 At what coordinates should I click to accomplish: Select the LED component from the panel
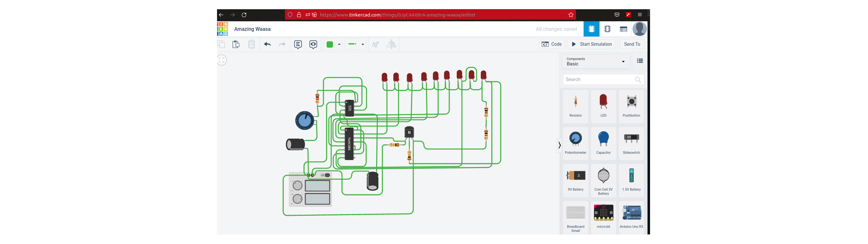click(x=603, y=106)
